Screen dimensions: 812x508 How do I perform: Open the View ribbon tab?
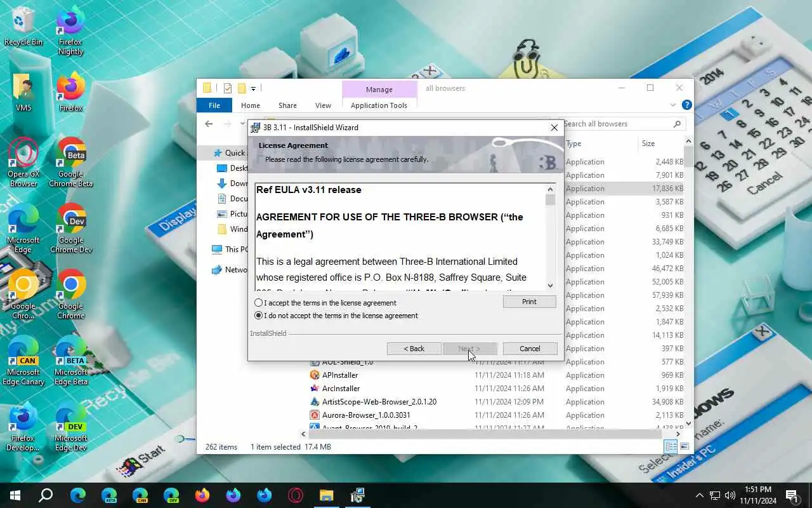pos(323,105)
